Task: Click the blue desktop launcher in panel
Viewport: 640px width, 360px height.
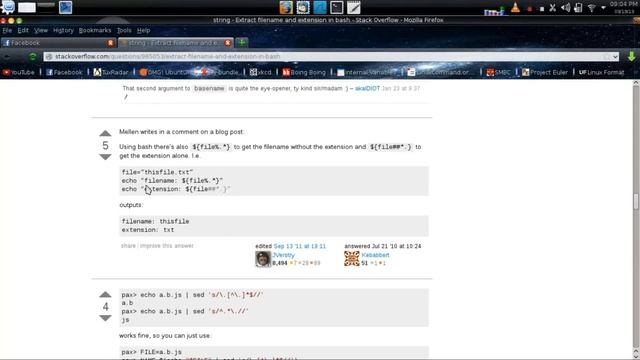Action: pyautogui.click(x=320, y=7)
